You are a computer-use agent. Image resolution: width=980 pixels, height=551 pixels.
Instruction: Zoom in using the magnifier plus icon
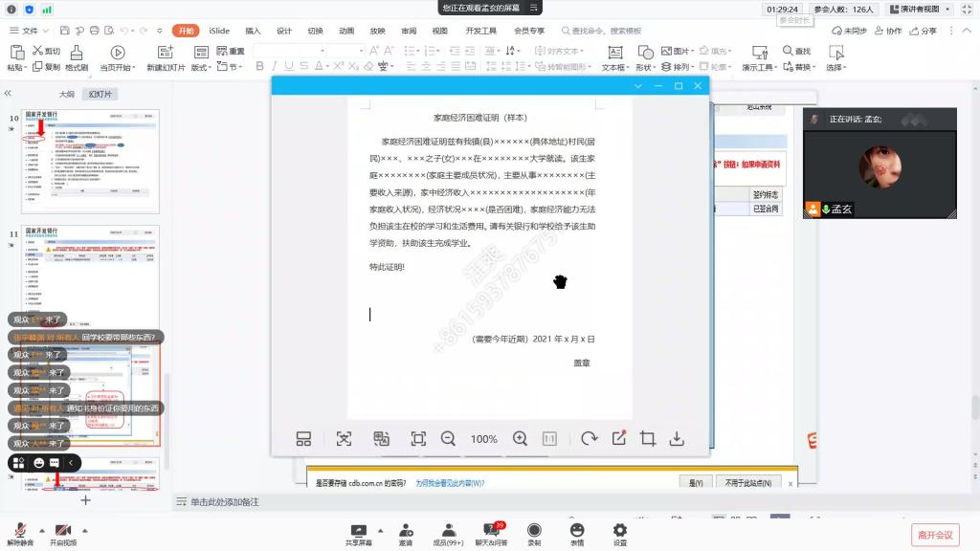pyautogui.click(x=520, y=438)
